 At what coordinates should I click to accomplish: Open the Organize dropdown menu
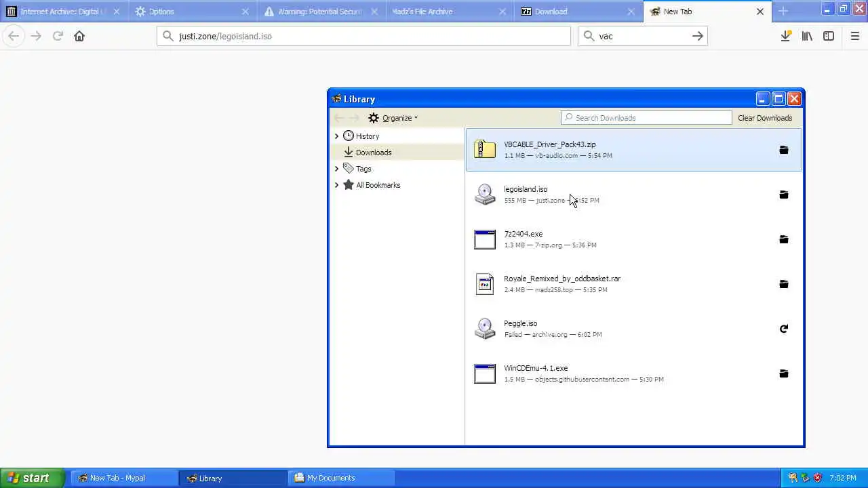tap(393, 118)
